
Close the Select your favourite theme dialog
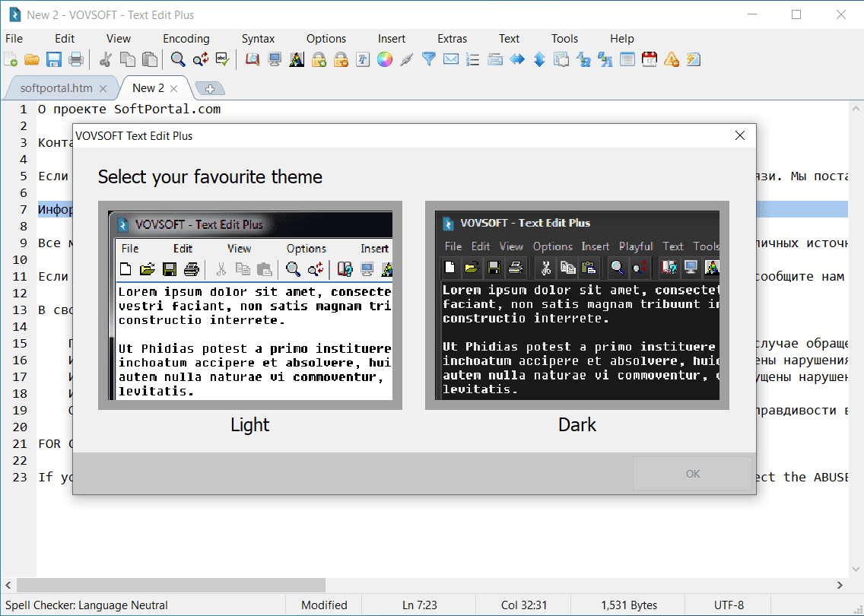tap(740, 135)
